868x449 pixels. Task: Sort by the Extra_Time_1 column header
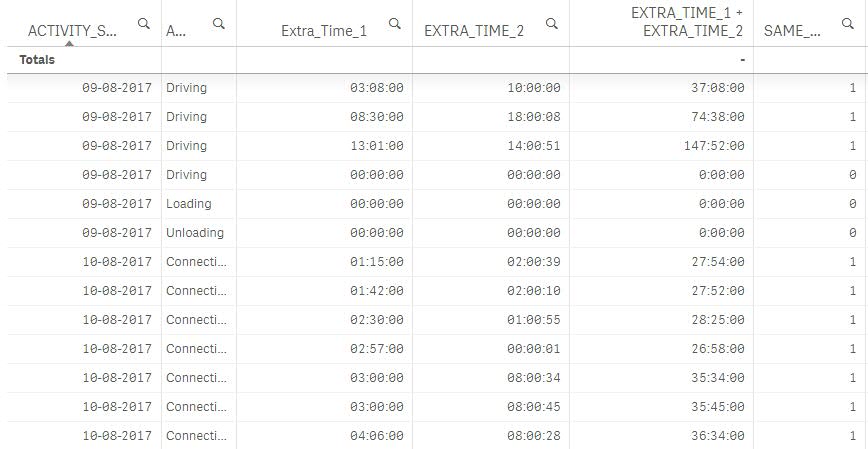click(x=323, y=31)
